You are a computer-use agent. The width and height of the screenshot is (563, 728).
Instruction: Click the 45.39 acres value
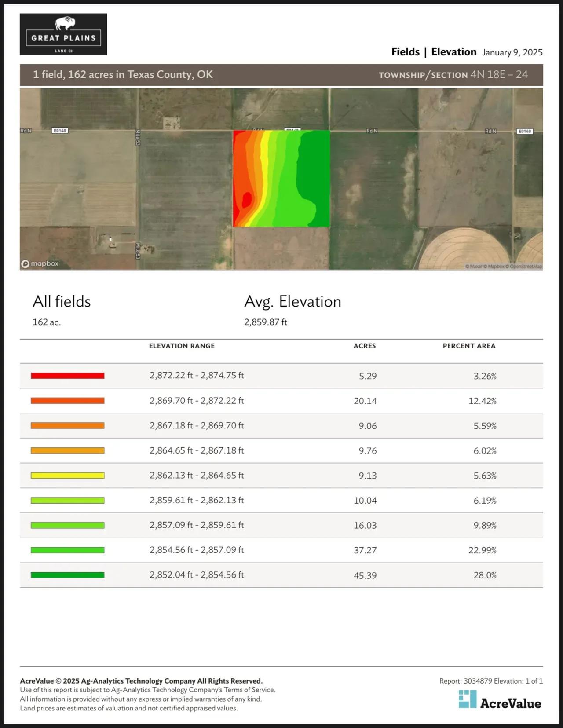point(365,575)
